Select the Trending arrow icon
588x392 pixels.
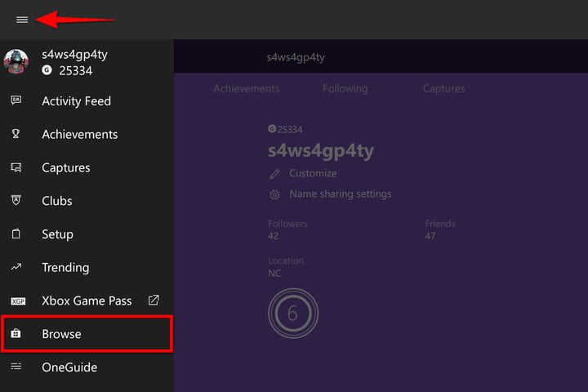(x=16, y=268)
